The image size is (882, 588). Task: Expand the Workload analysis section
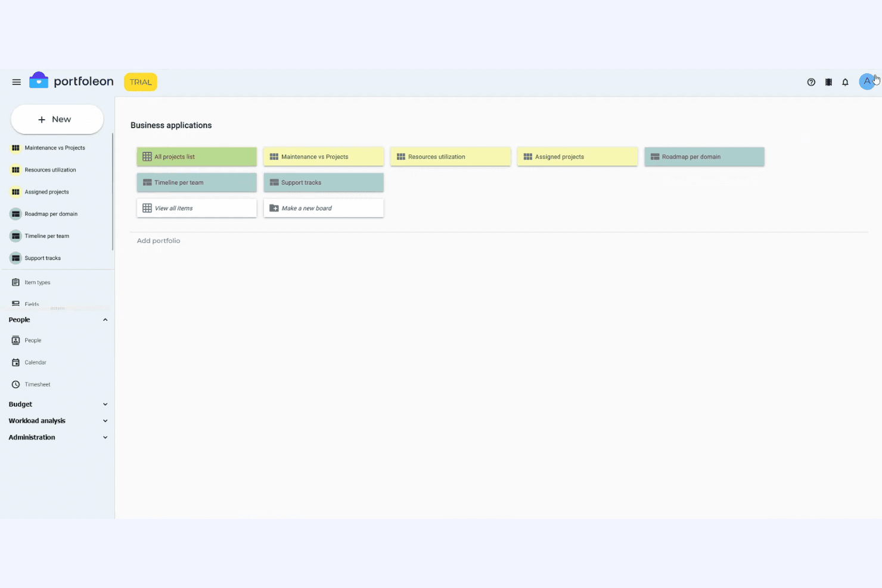point(57,421)
